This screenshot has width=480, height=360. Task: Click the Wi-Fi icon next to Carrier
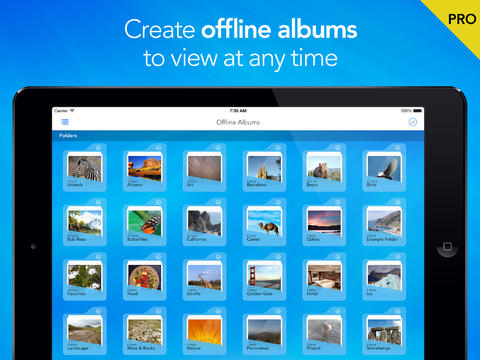72,110
